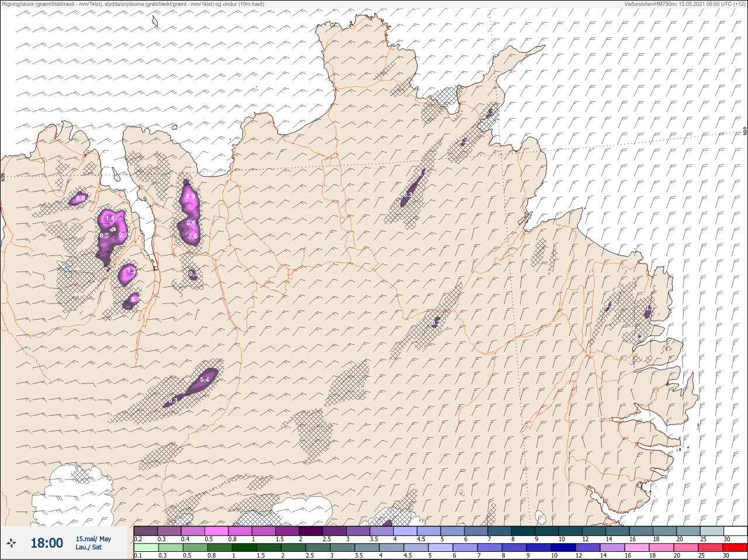Pick the white upper swatch labeled 30
Screen dimensions: 748x560
coord(736,531)
